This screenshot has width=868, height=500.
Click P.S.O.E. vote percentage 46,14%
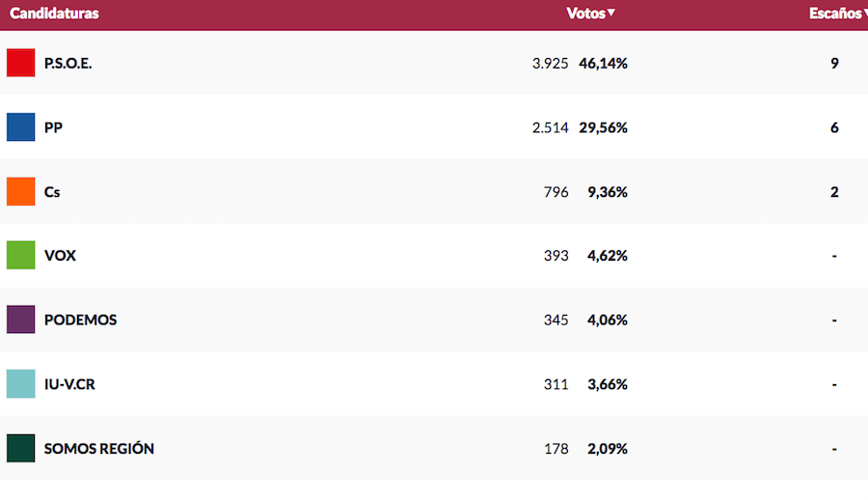[603, 63]
